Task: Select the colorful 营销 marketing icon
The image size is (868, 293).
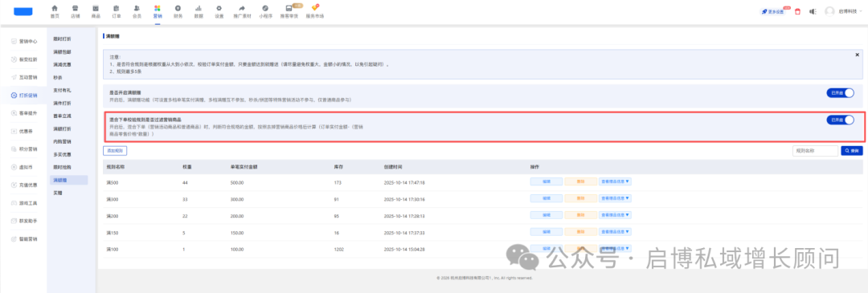Action: pyautogui.click(x=158, y=8)
